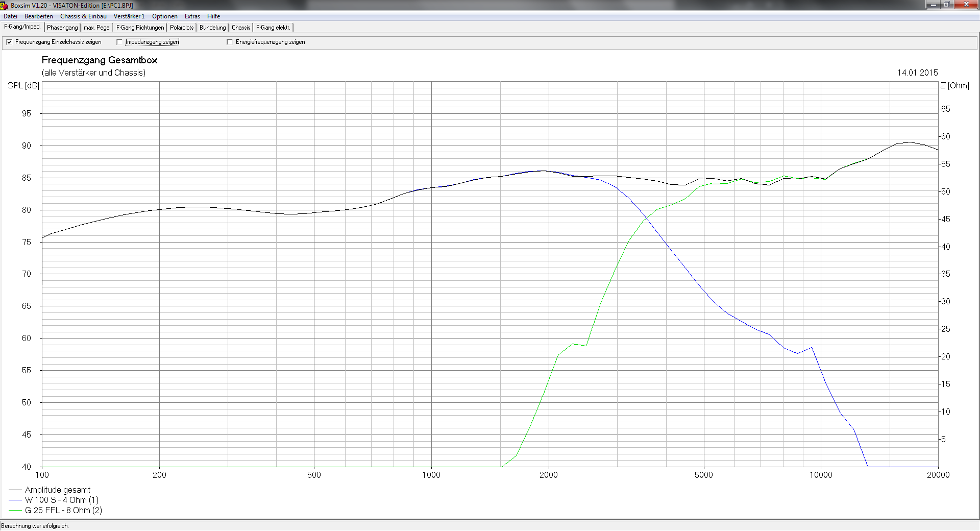Open the Bearbeiten menu

click(x=39, y=16)
